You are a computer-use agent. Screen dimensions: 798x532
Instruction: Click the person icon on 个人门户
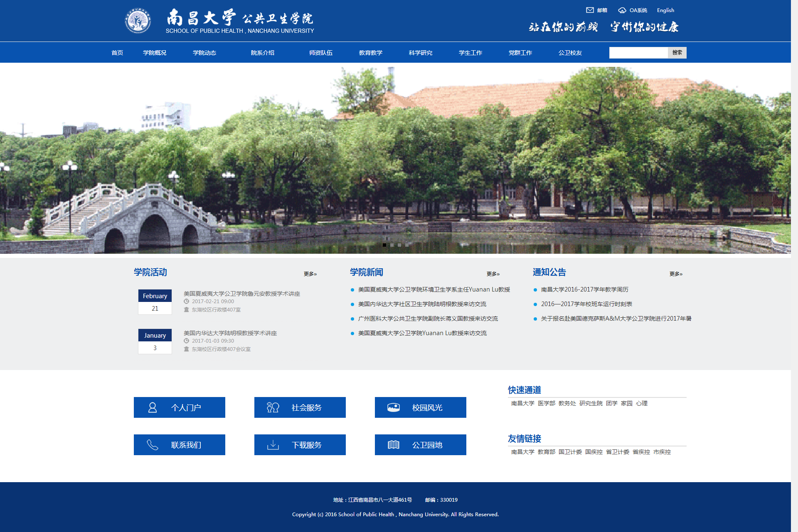(x=153, y=407)
